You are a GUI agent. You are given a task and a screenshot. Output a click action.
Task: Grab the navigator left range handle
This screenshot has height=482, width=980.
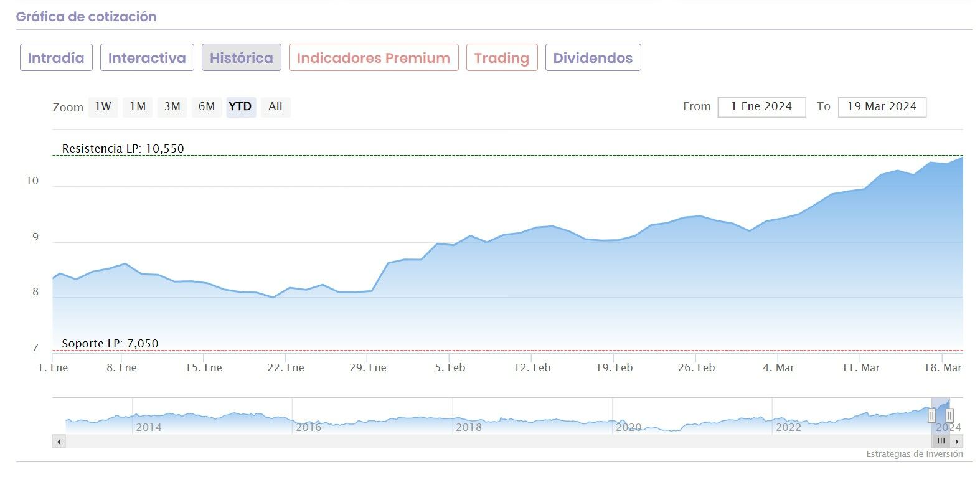931,415
